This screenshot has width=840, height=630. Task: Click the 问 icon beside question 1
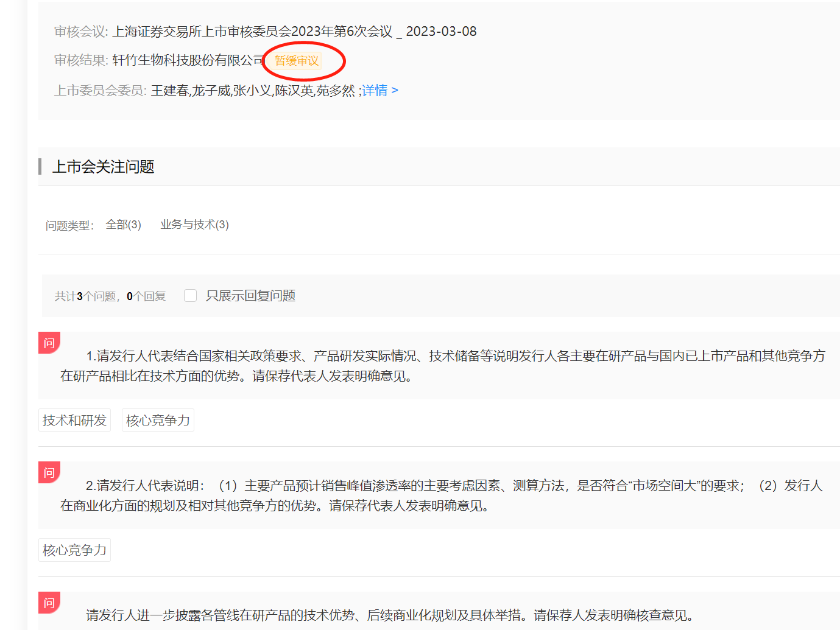(x=49, y=343)
